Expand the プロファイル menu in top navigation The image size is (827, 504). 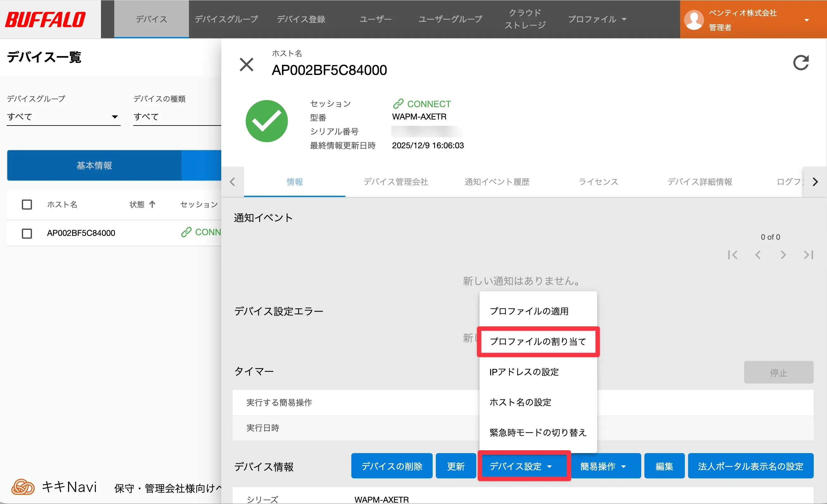[x=597, y=19]
